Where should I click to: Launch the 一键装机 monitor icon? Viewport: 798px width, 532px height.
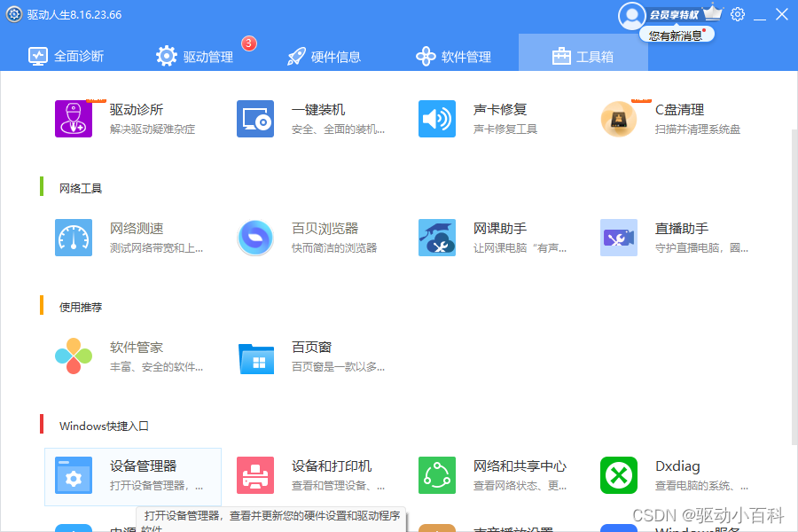[255, 119]
